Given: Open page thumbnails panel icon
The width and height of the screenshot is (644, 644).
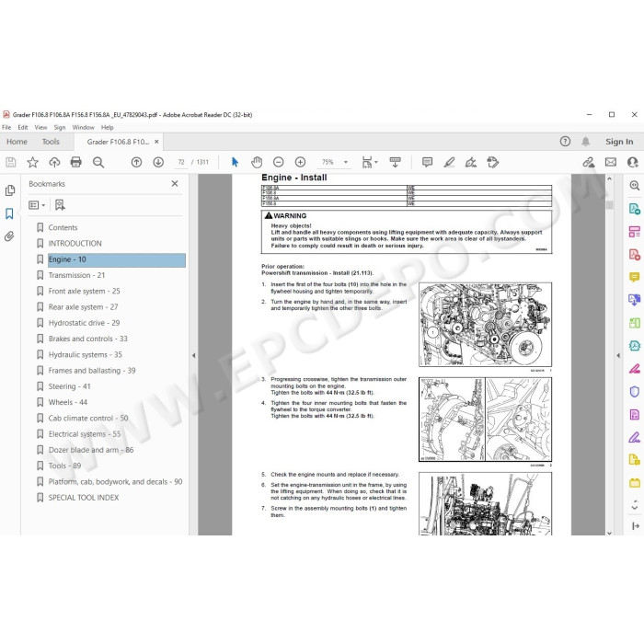Looking at the screenshot, I should tap(10, 190).
